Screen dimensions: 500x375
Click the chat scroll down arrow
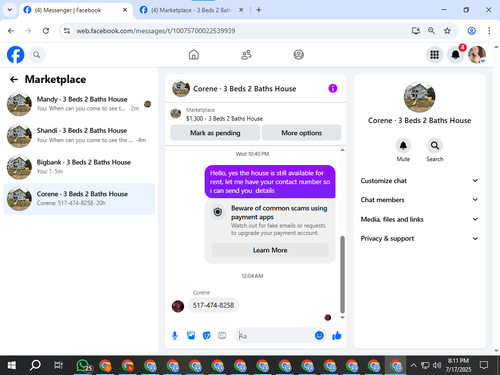[342, 318]
